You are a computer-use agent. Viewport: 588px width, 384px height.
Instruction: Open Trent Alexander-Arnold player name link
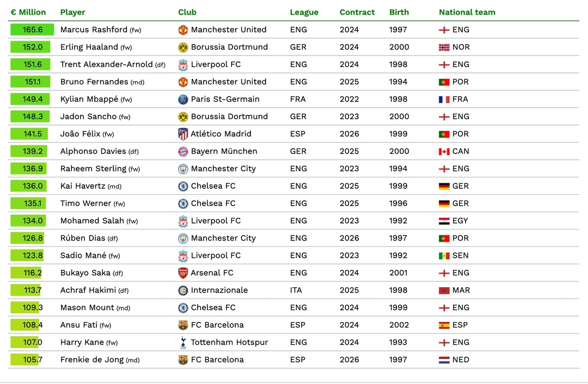[x=107, y=65]
